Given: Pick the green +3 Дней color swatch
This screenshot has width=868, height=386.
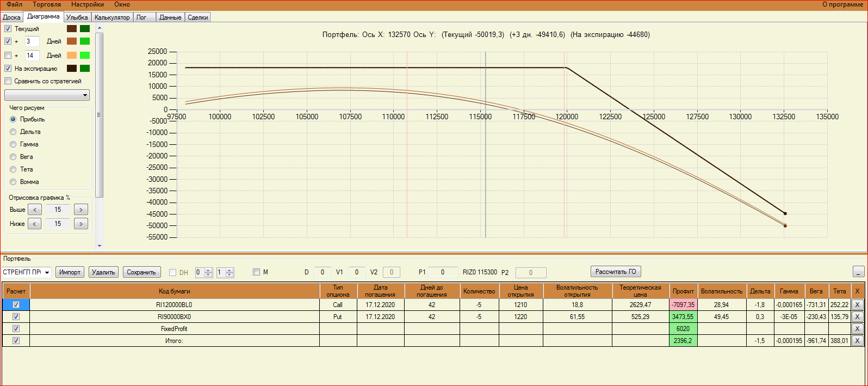Looking at the screenshot, I should (x=85, y=41).
